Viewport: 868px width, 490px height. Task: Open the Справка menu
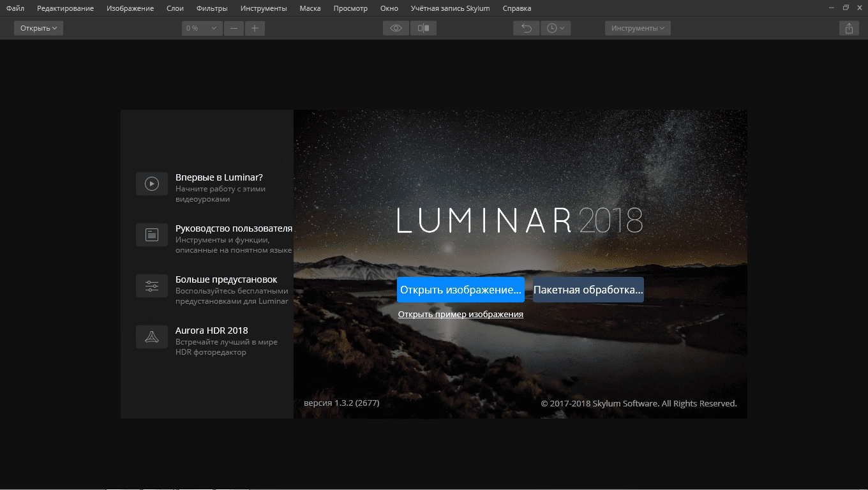[517, 8]
